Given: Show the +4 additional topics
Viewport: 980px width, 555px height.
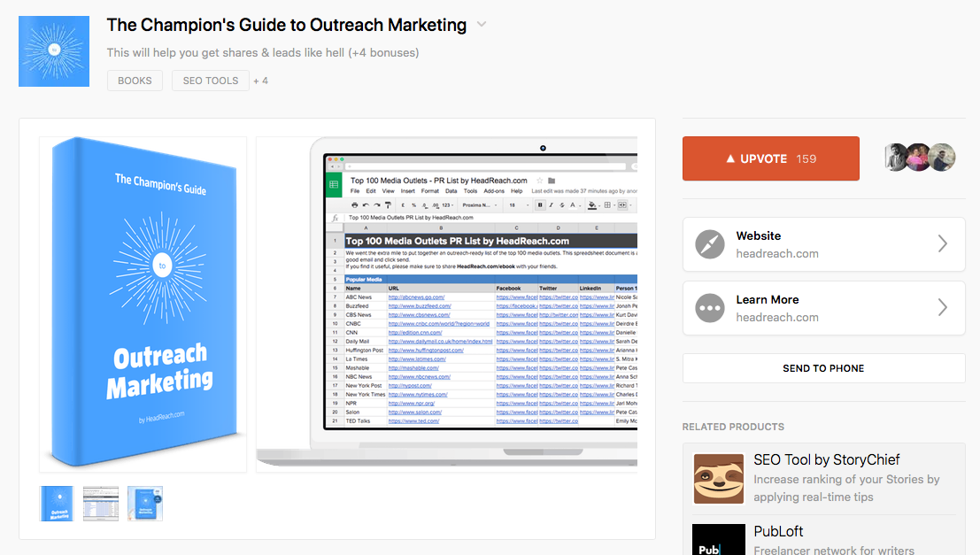Looking at the screenshot, I should (x=260, y=81).
